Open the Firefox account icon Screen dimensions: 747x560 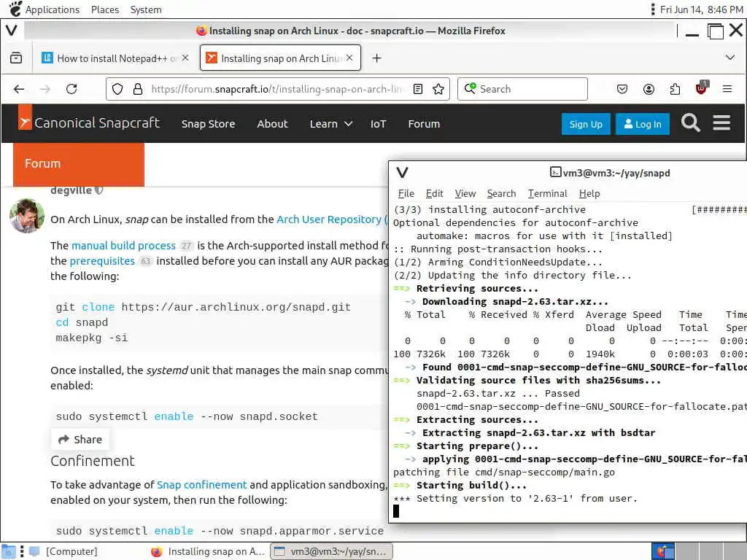pyautogui.click(x=649, y=89)
